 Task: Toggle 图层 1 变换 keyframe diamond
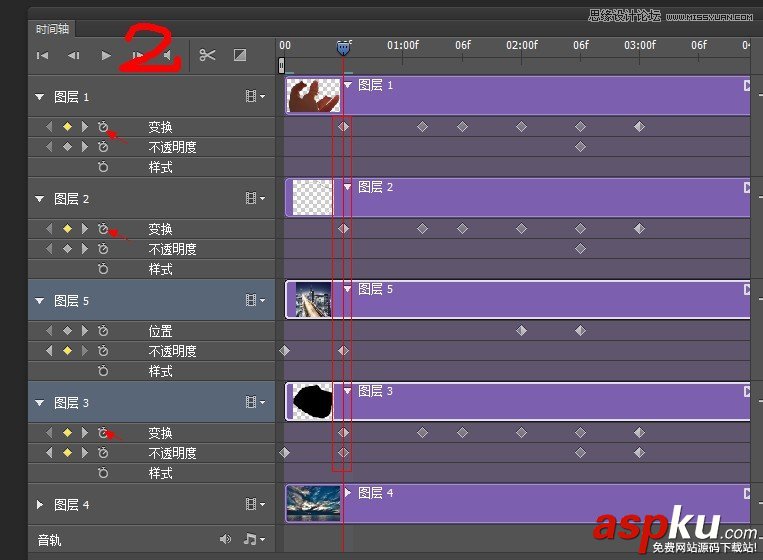tap(68, 127)
